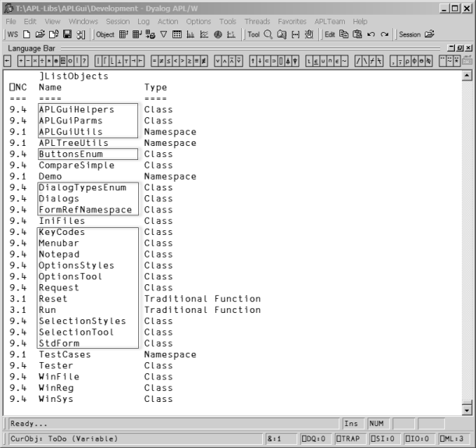This screenshot has height=448, width=476.
Task: Click the array table grid icon
Action: [x=177, y=34]
